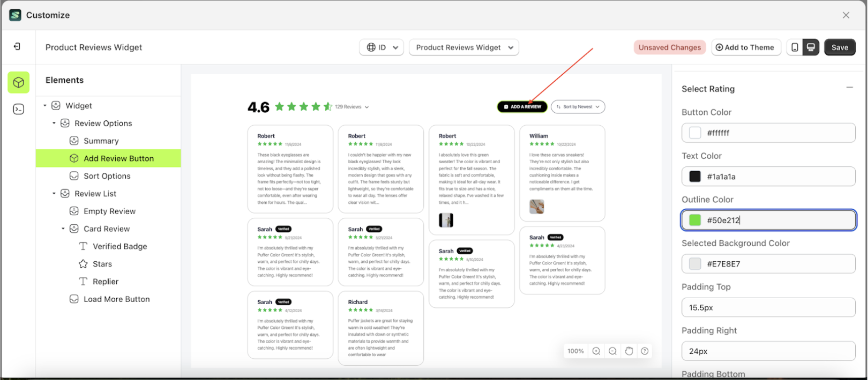
Task: Click the 4.6 rating score
Action: 259,107
